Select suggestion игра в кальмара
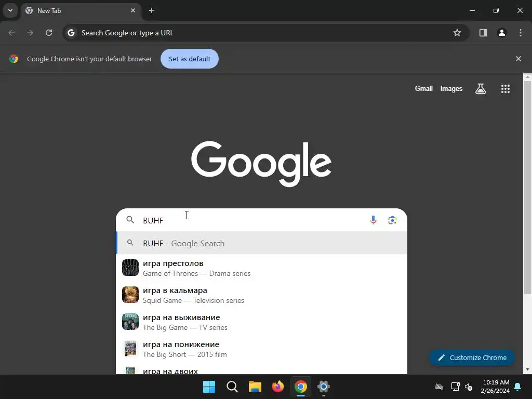Viewport: 532px width, 399px height. (262, 295)
